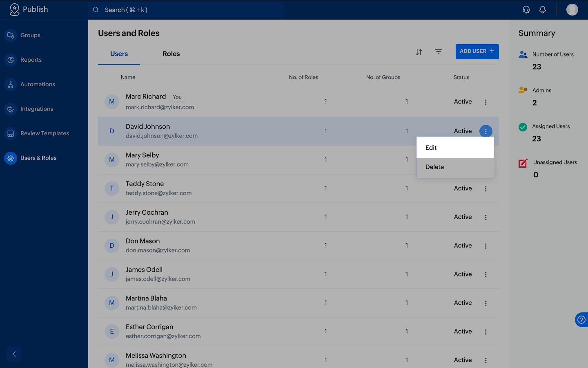Open the Automations sidebar icon
This screenshot has height=368, width=588.
click(11, 84)
